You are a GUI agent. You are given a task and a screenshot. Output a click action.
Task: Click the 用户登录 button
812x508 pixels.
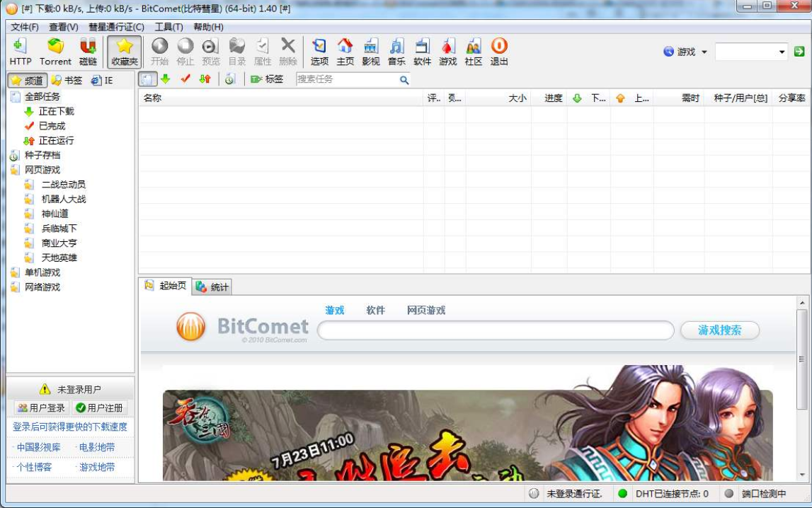(x=42, y=408)
